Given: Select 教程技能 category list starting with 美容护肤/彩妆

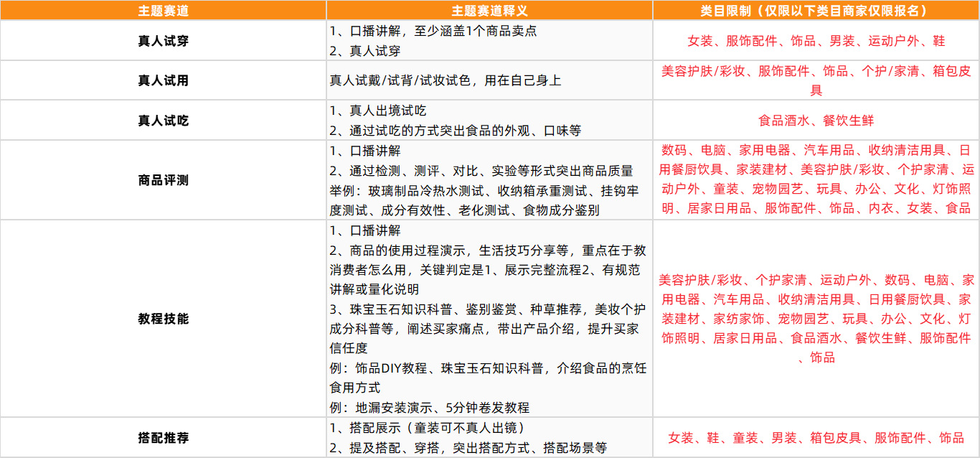Looking at the screenshot, I should pyautogui.click(x=816, y=318).
